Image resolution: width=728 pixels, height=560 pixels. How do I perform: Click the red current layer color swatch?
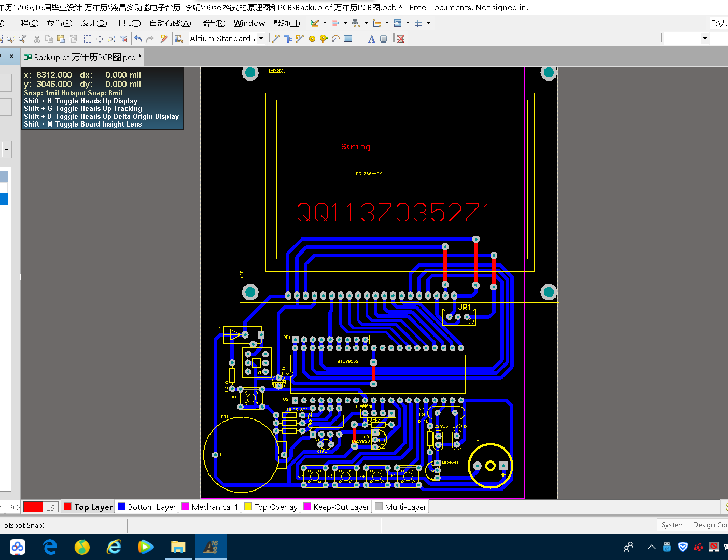pyautogui.click(x=33, y=507)
